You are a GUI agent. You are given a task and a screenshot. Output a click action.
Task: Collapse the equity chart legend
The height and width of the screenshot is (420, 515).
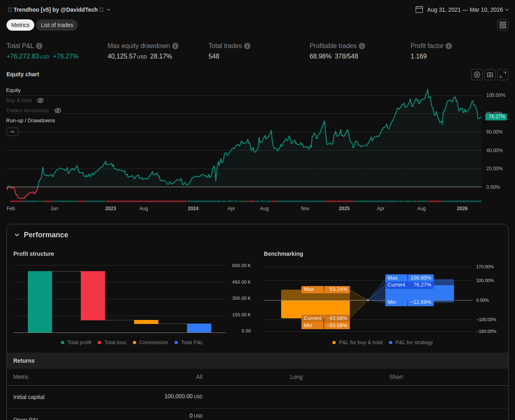[12, 132]
